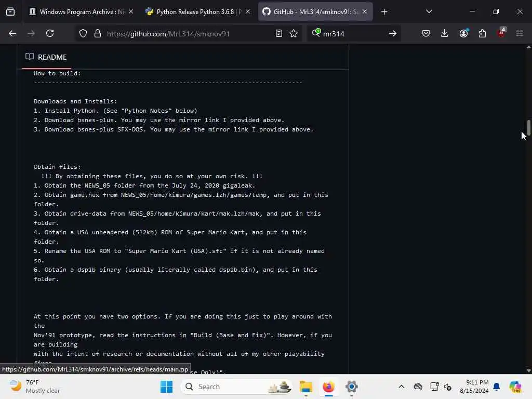The height and width of the screenshot is (399, 532).
Task: Open Pocket save icon
Action: (x=426, y=33)
